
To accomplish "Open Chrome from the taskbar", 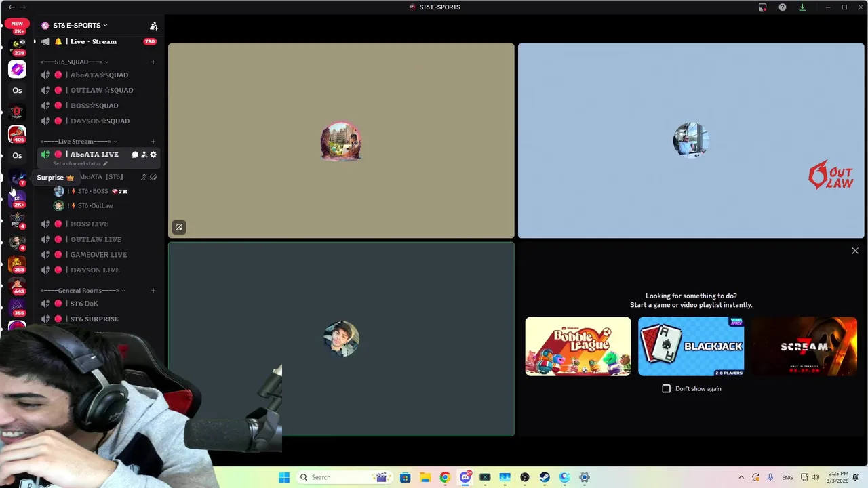I will (x=445, y=477).
